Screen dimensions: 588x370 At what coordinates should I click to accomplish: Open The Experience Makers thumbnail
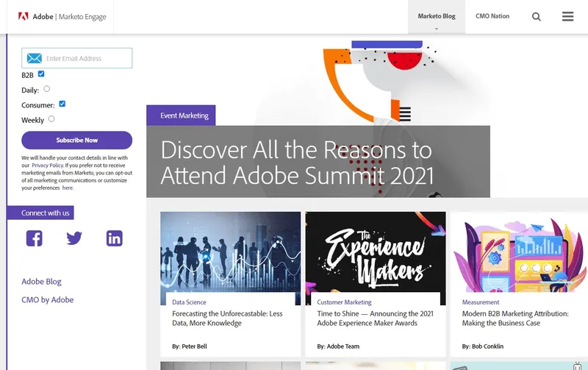(x=376, y=252)
